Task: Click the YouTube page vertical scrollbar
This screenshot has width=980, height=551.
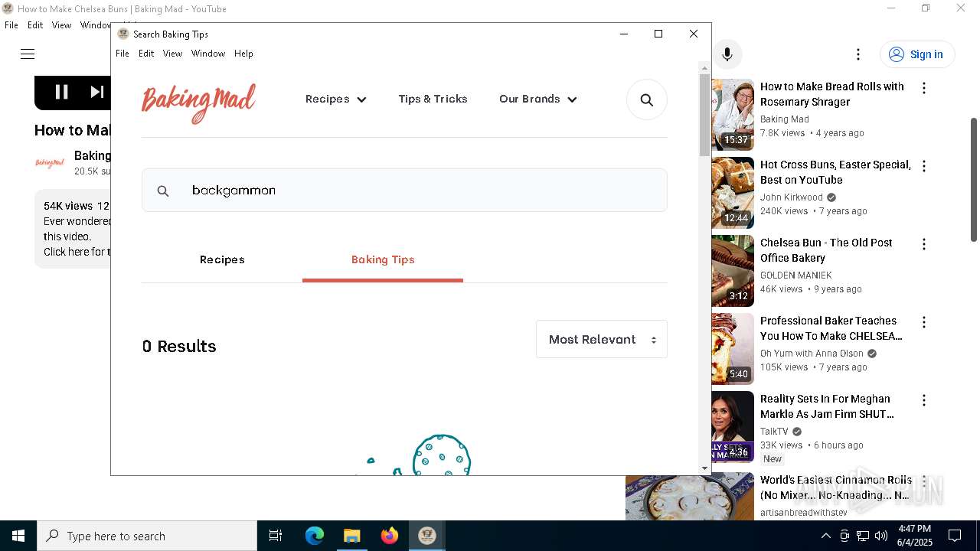Action: pos(974,180)
